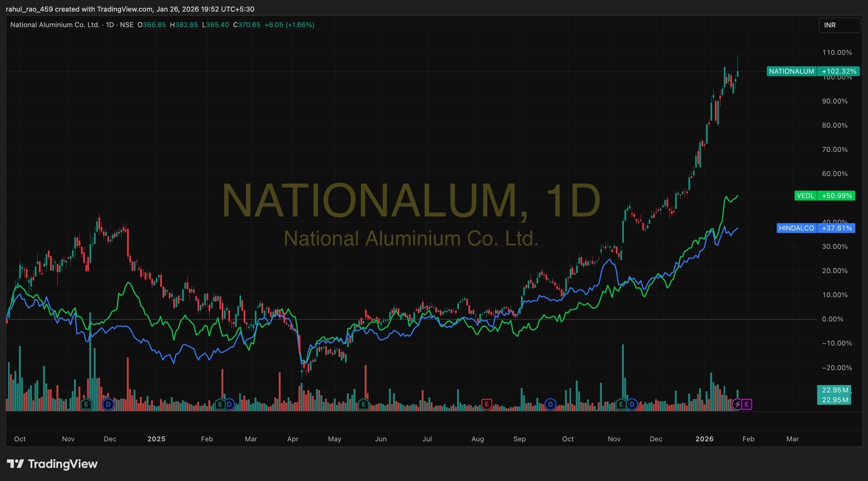This screenshot has width=868, height=481.
Task: Click the purple lightning bolt event icon
Action: pos(737,404)
